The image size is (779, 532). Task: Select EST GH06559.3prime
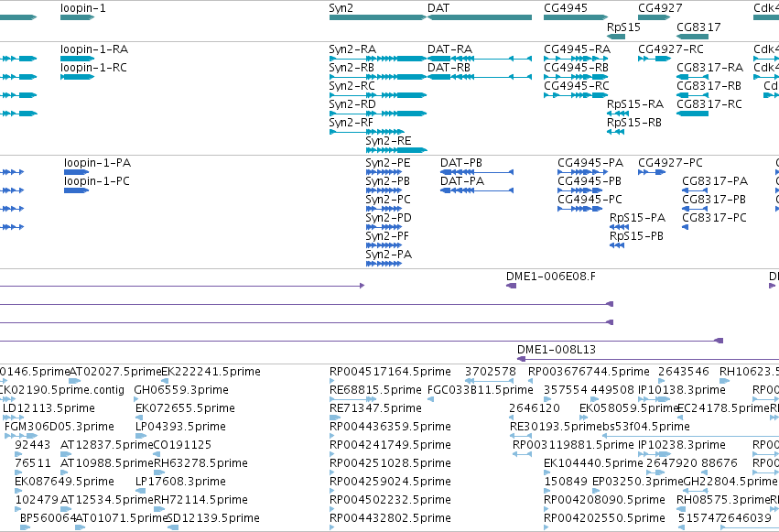[137, 399]
